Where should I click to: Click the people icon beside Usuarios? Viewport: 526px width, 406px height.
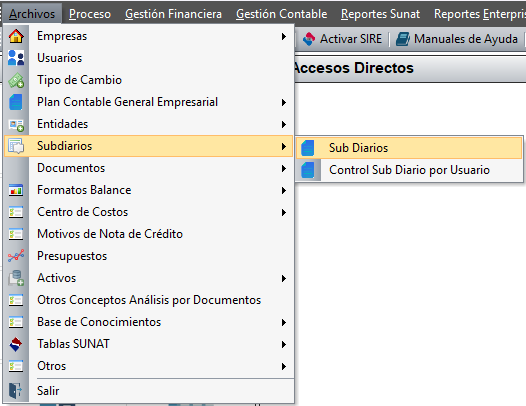pos(16,58)
